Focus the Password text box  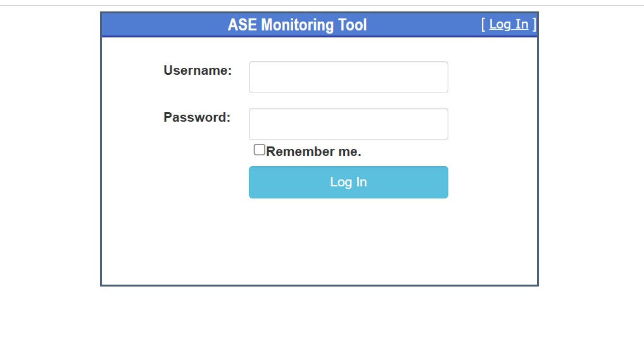pos(348,124)
